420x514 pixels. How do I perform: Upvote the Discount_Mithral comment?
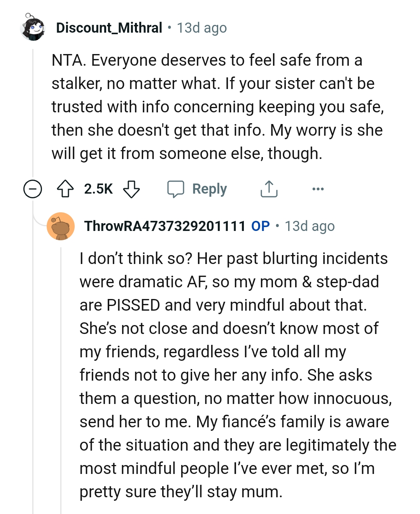[x=65, y=189]
